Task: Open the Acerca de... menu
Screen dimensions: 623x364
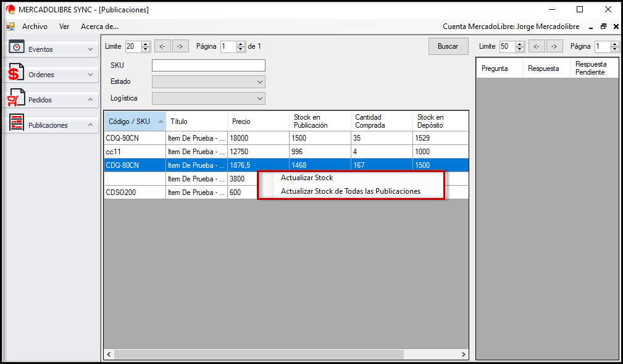Action: click(100, 27)
